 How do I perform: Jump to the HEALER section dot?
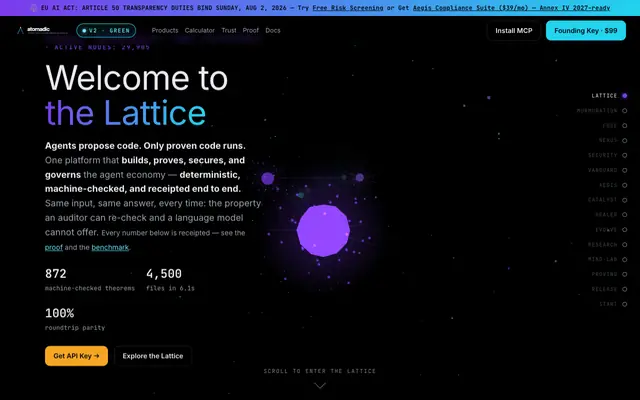coord(624,215)
